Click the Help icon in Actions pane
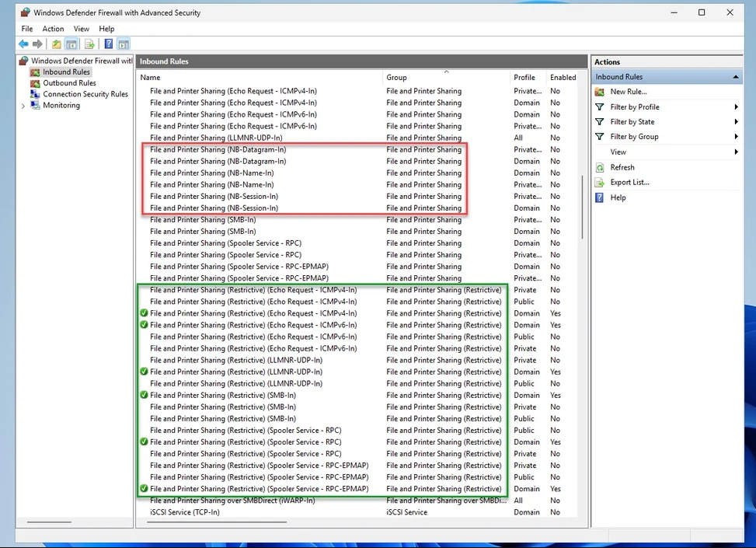The height and width of the screenshot is (548, 756). pyautogui.click(x=599, y=197)
